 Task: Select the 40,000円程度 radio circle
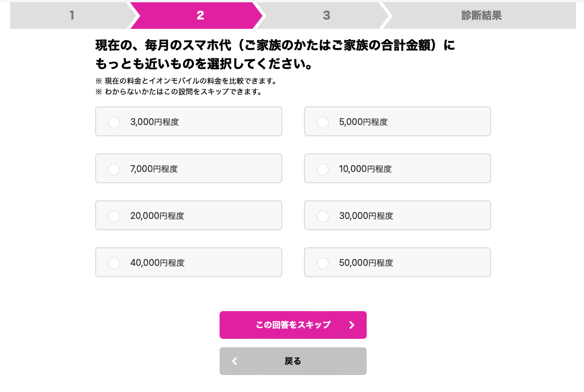(114, 263)
